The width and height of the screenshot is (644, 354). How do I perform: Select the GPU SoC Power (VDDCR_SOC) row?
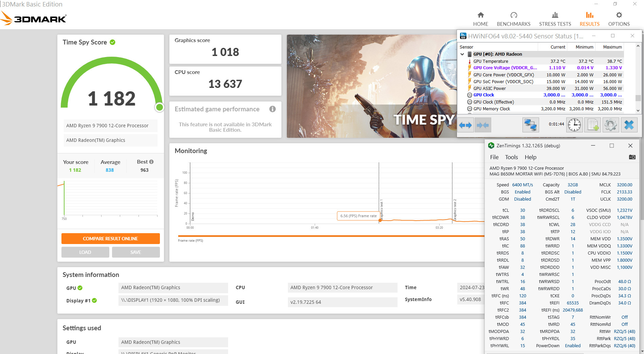click(545, 82)
